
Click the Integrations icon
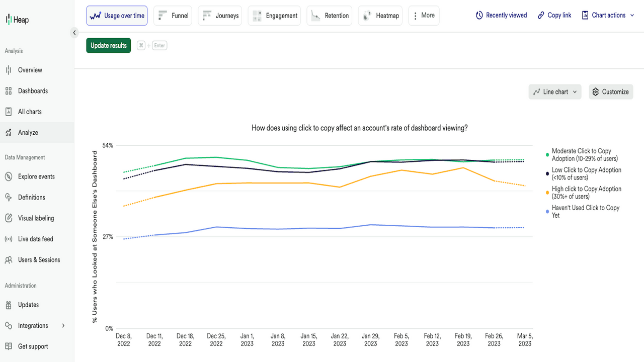pos(9,326)
